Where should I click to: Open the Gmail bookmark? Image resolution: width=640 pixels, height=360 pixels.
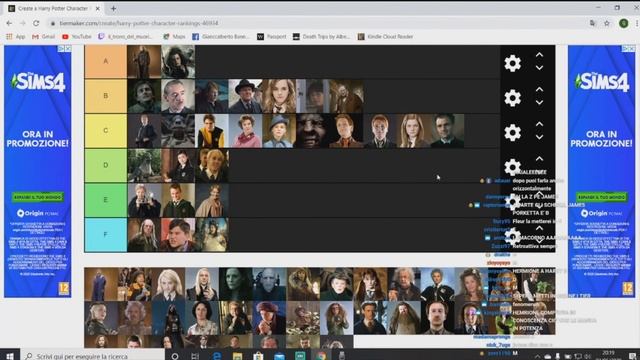[x=43, y=37]
